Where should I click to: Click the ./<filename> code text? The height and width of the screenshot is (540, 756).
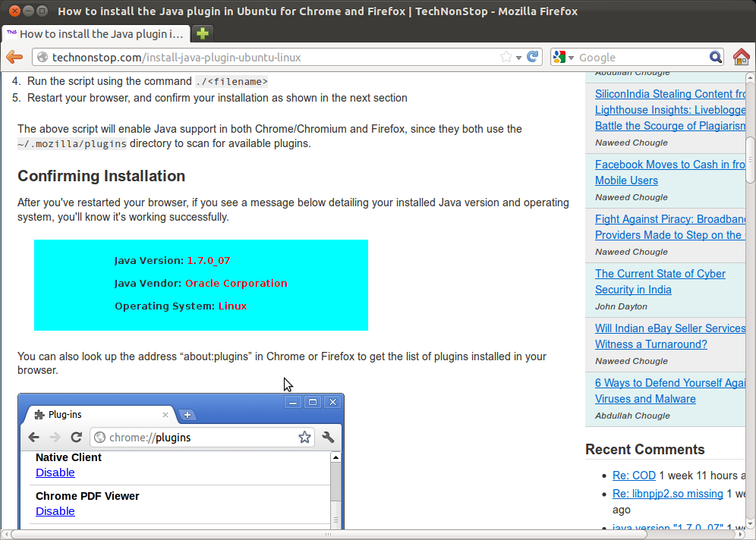232,81
